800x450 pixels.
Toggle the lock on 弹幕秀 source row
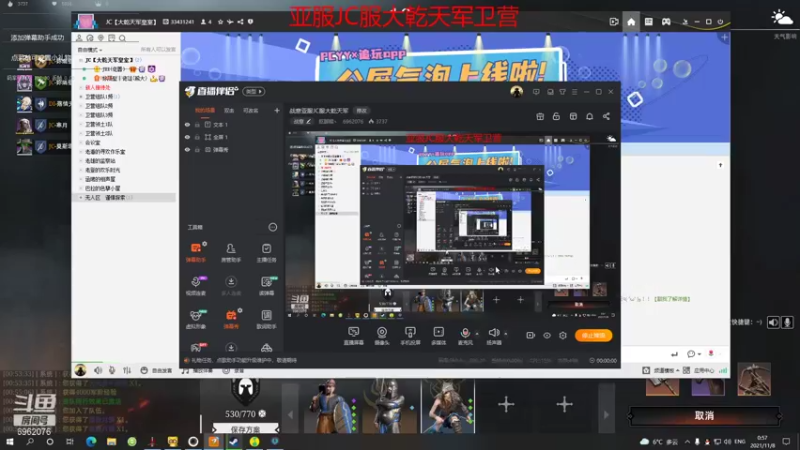coord(197,150)
